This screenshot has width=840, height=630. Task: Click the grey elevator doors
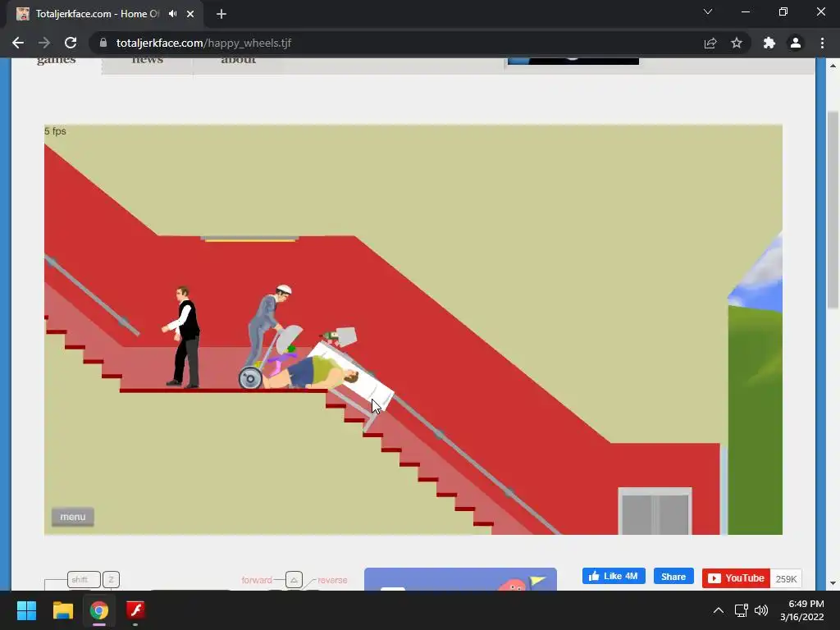pos(655,514)
